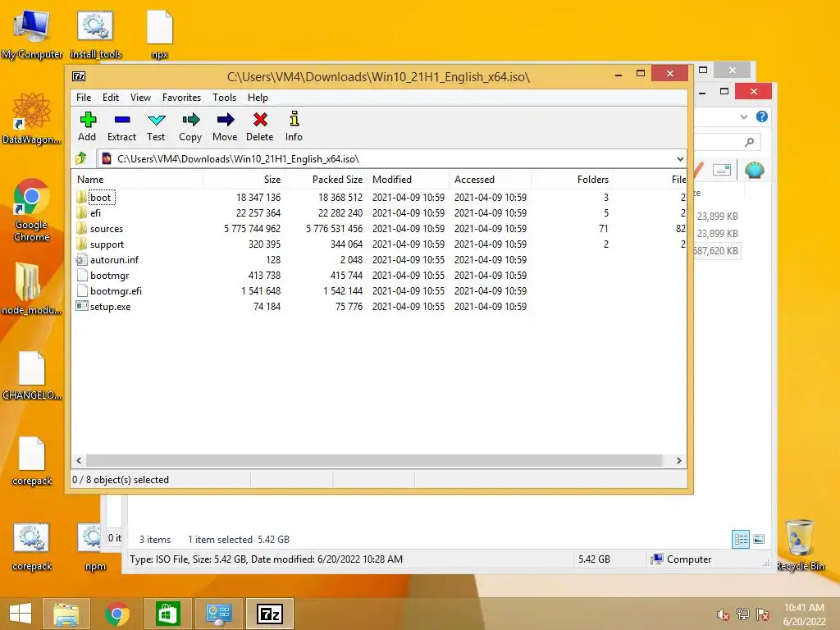
Task: Click the muted volume tray icon
Action: coord(724,614)
